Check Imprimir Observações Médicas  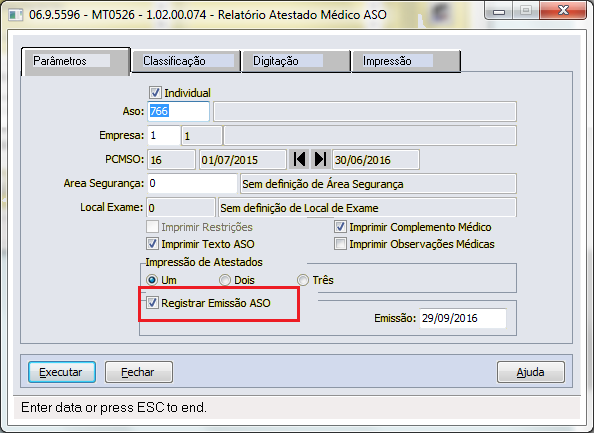(x=340, y=244)
